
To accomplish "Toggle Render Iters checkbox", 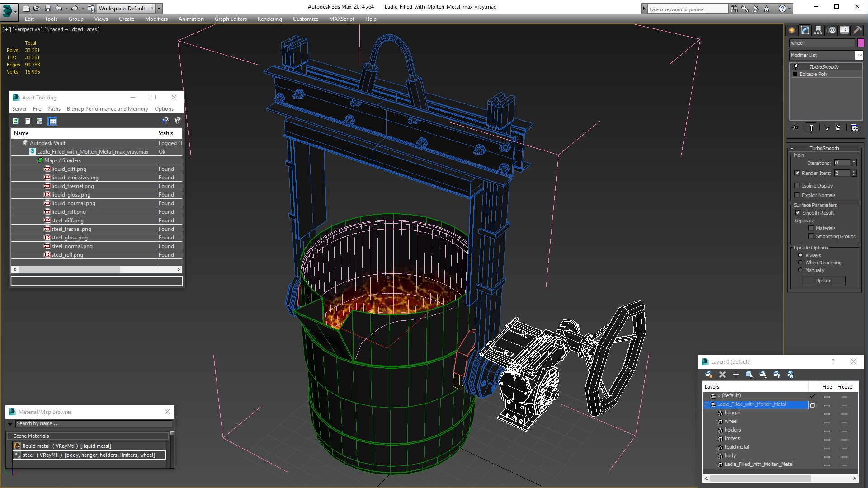I will [x=797, y=173].
